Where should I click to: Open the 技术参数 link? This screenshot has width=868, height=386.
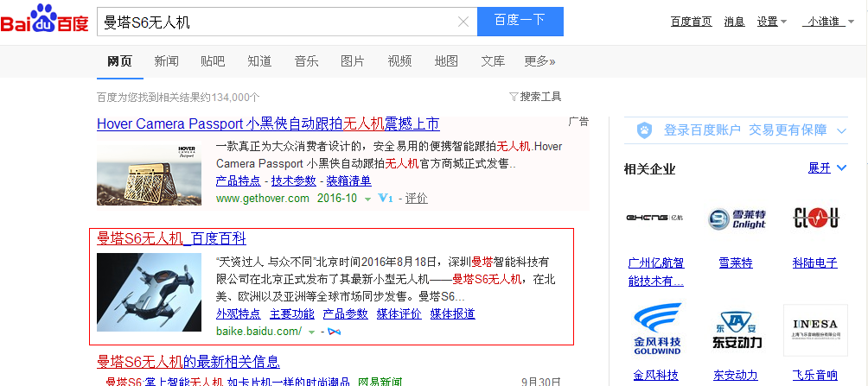click(293, 180)
